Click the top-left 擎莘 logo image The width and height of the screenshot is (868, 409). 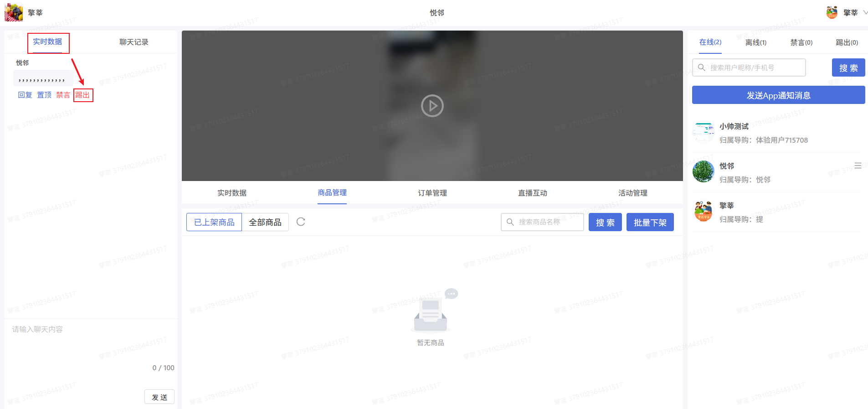pyautogui.click(x=14, y=12)
